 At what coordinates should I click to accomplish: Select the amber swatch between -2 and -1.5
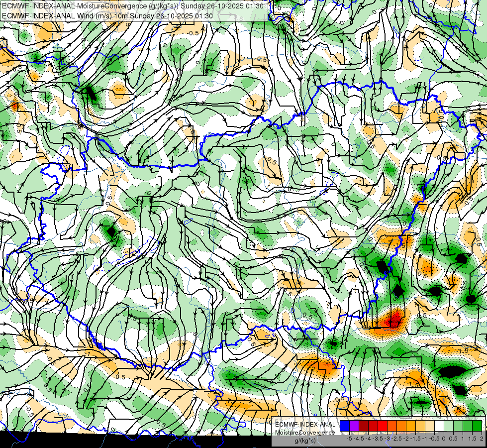(411, 426)
